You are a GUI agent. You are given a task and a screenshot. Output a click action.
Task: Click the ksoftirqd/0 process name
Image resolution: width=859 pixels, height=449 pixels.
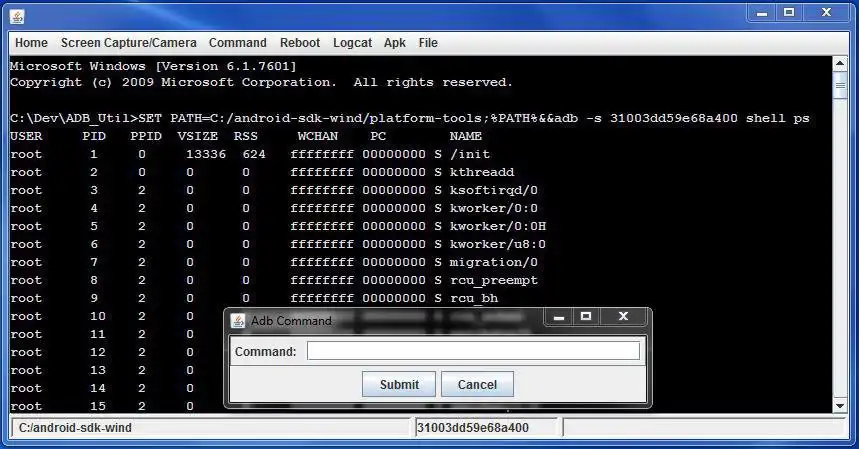tap(494, 191)
